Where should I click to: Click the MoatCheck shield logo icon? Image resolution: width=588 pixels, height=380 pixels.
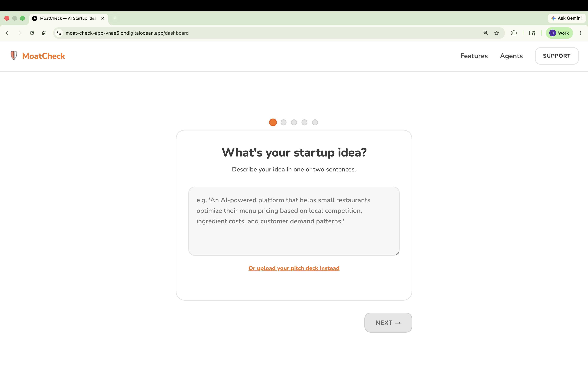point(14,55)
